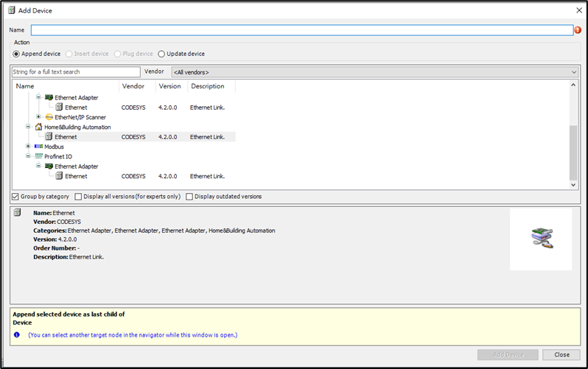Viewport: 588px width, 369px height.
Task: Uncheck Group by category checkbox
Action: 15,197
